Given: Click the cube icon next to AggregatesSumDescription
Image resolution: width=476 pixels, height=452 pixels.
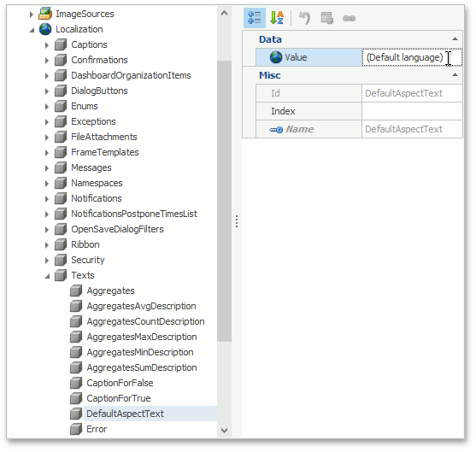Looking at the screenshot, I should point(76,367).
